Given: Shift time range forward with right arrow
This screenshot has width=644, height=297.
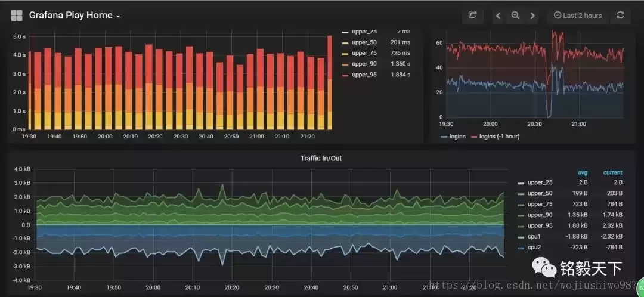Looking at the screenshot, I should point(532,16).
